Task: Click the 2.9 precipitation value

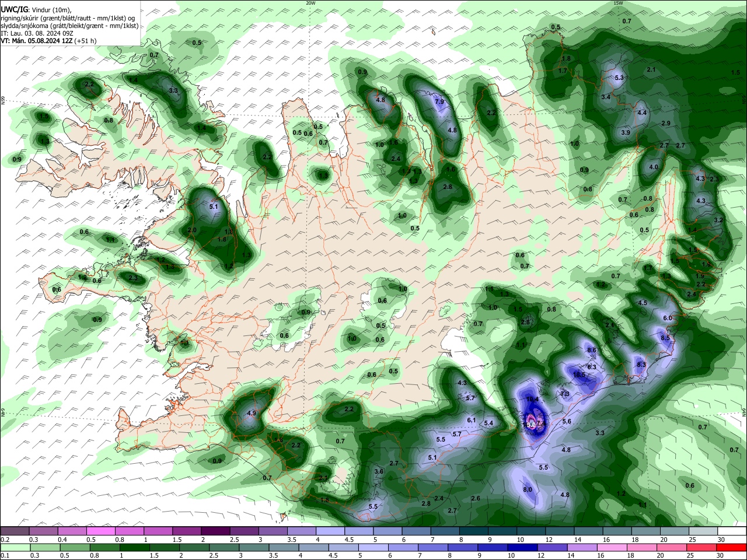Action: click(x=666, y=123)
